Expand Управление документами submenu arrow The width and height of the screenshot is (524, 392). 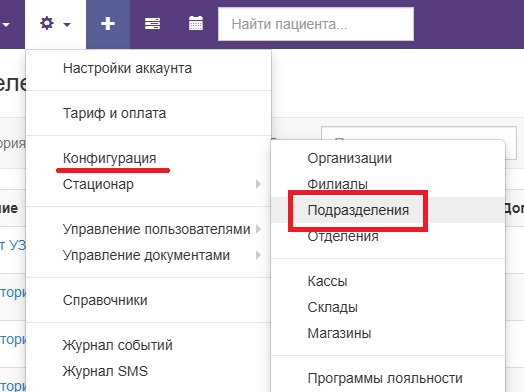pyautogui.click(x=258, y=255)
